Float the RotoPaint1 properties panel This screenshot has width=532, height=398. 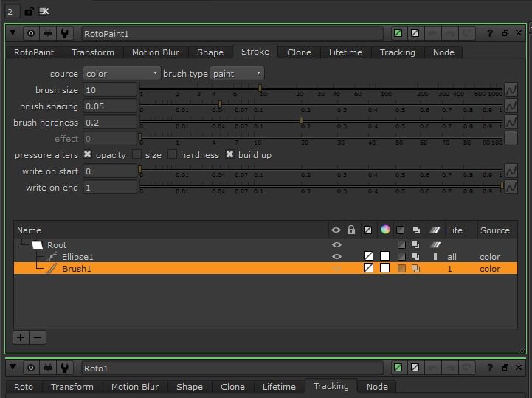(505, 33)
